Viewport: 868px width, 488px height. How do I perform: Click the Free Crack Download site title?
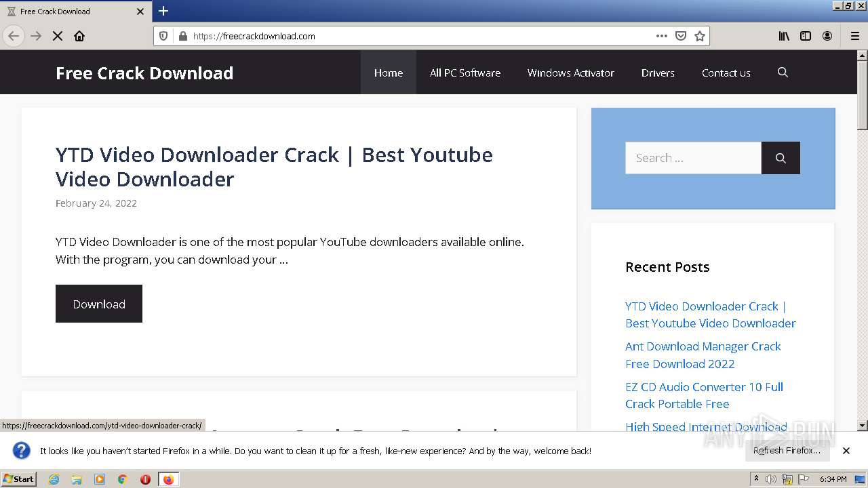144,73
